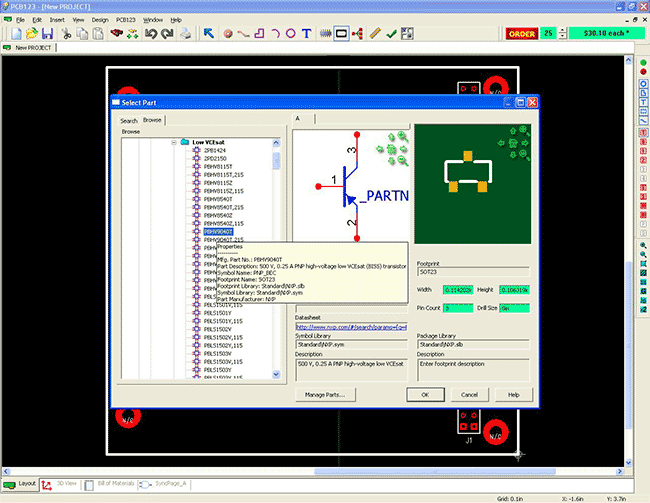Collapse the Low VCEsat folder
650x503 pixels.
coord(173,142)
